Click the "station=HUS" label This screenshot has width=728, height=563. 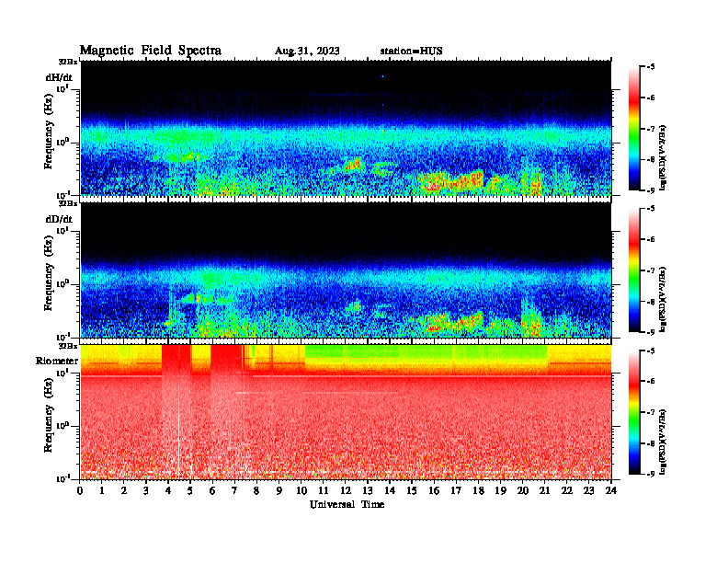[412, 52]
